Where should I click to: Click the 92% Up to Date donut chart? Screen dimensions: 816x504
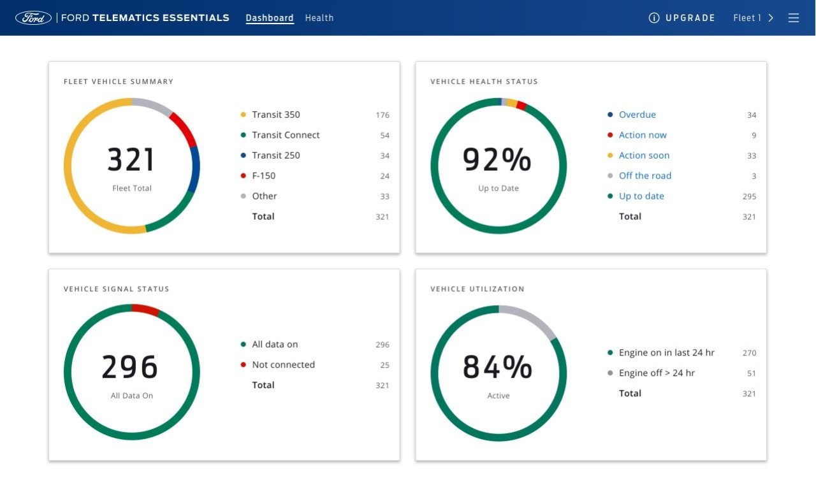point(498,164)
